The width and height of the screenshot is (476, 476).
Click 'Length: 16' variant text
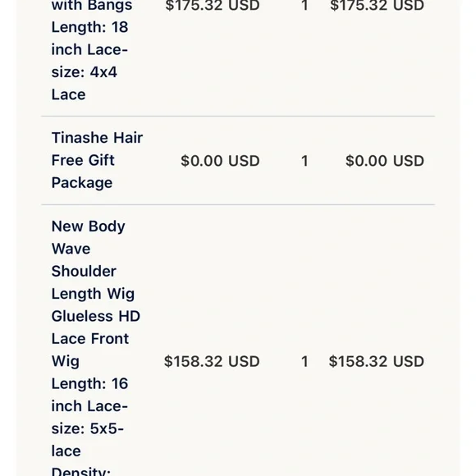click(x=89, y=384)
